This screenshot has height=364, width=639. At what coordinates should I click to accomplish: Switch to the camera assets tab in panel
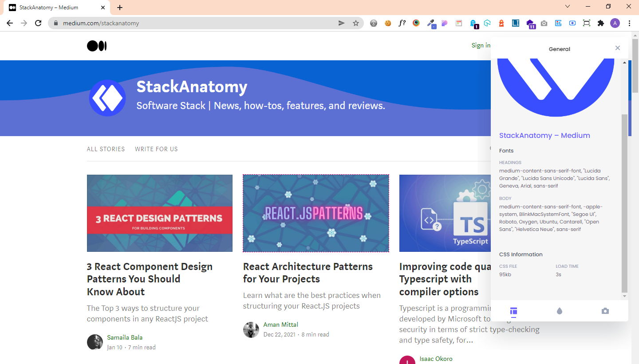pos(605,311)
